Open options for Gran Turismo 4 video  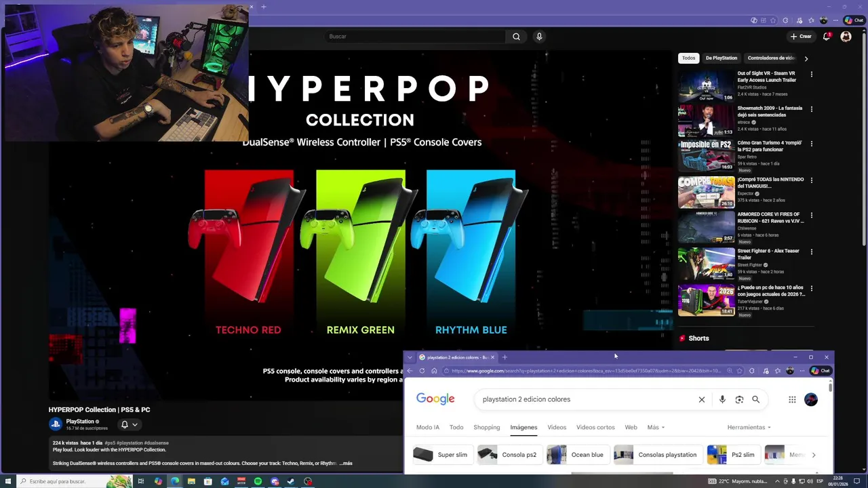tap(812, 144)
